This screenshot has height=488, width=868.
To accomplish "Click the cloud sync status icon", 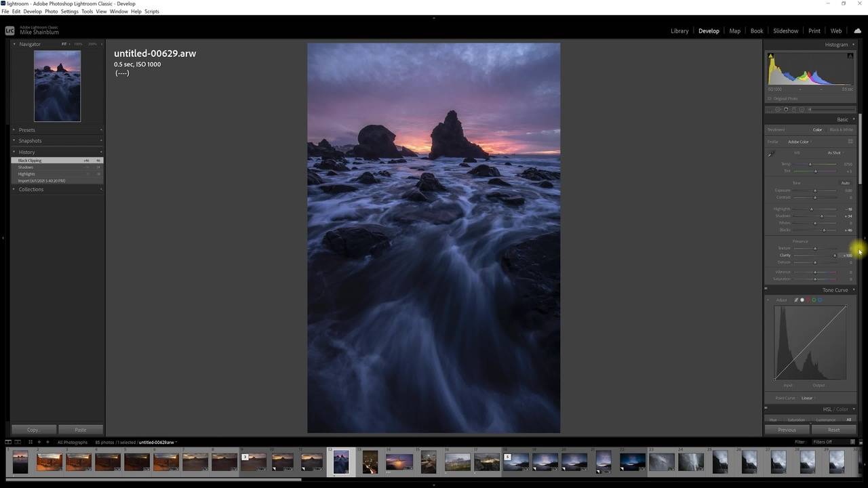I will point(857,31).
